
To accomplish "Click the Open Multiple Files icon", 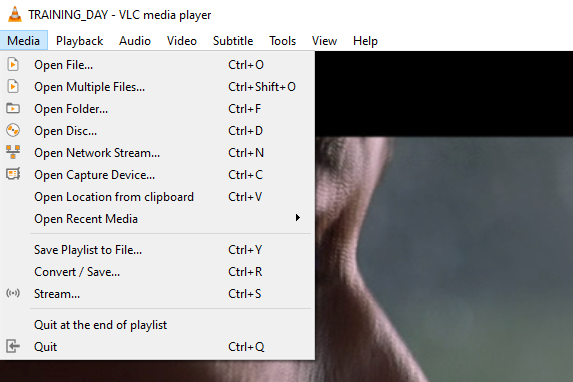I will [13, 87].
